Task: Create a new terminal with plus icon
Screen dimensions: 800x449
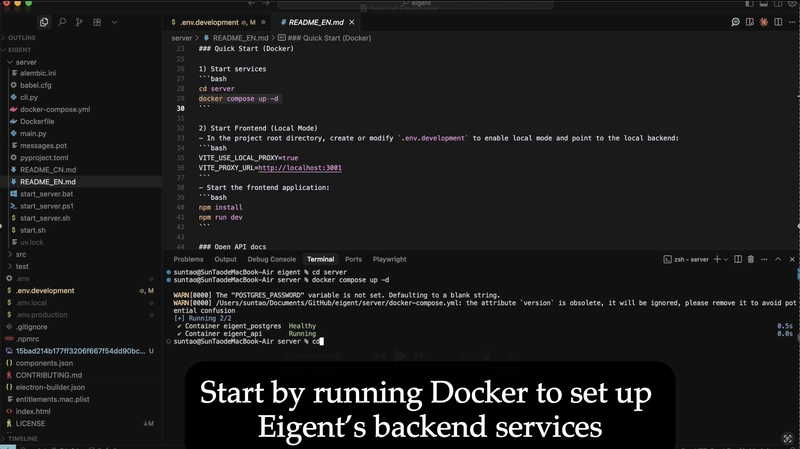Action: tap(717, 259)
